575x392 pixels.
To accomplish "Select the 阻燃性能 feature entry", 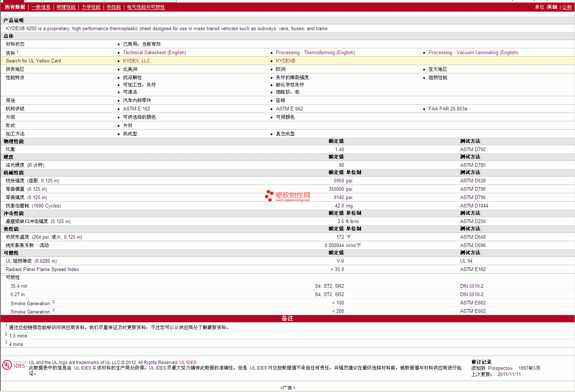I will (438, 78).
